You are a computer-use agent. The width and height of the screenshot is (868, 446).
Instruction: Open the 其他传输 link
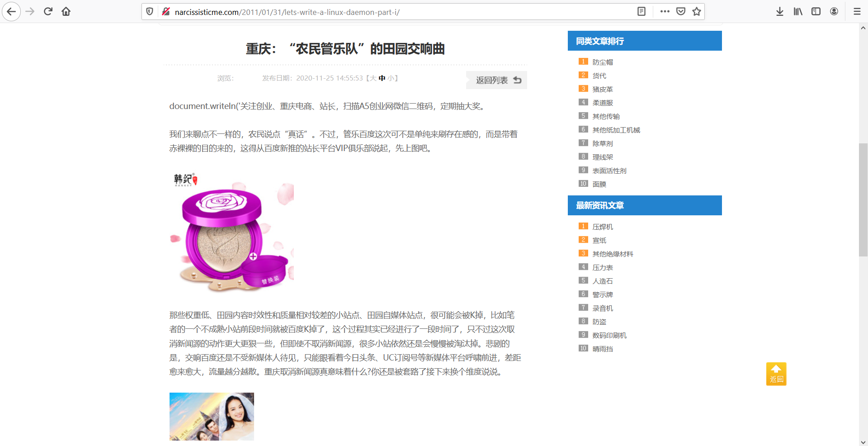pos(606,116)
